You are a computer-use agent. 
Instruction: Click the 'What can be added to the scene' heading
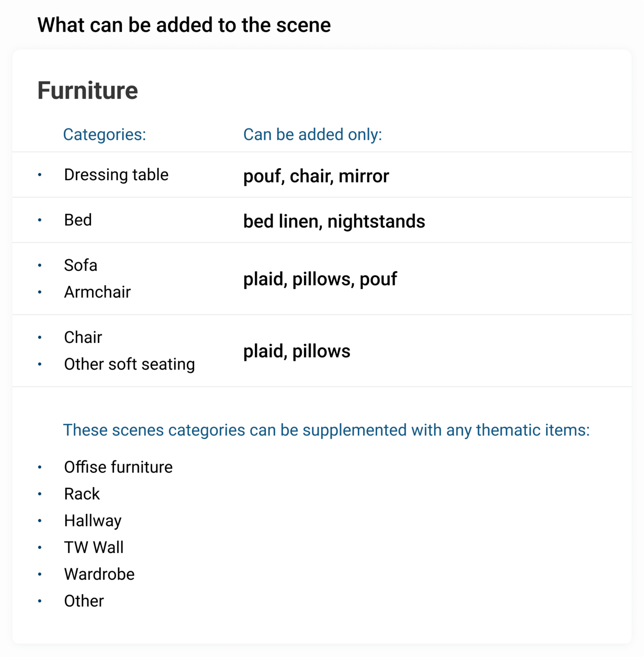point(184,25)
